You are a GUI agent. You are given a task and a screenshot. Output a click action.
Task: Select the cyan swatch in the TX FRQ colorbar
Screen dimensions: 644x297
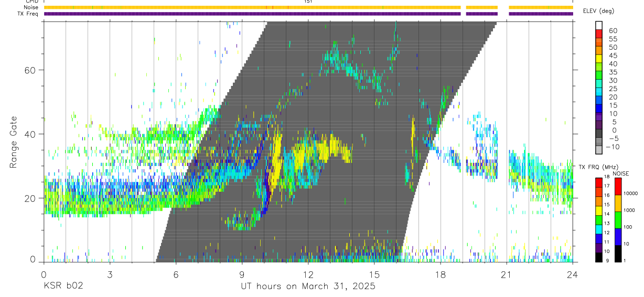pyautogui.click(x=599, y=229)
